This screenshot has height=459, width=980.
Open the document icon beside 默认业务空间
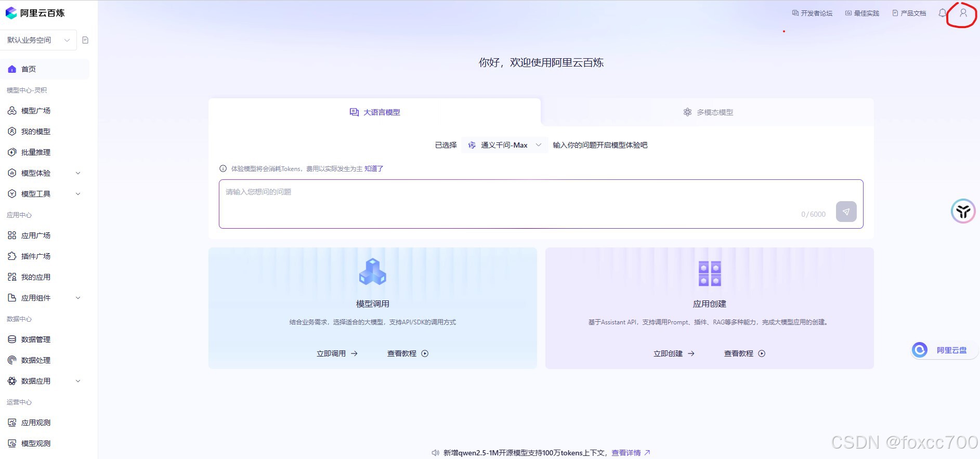85,40
